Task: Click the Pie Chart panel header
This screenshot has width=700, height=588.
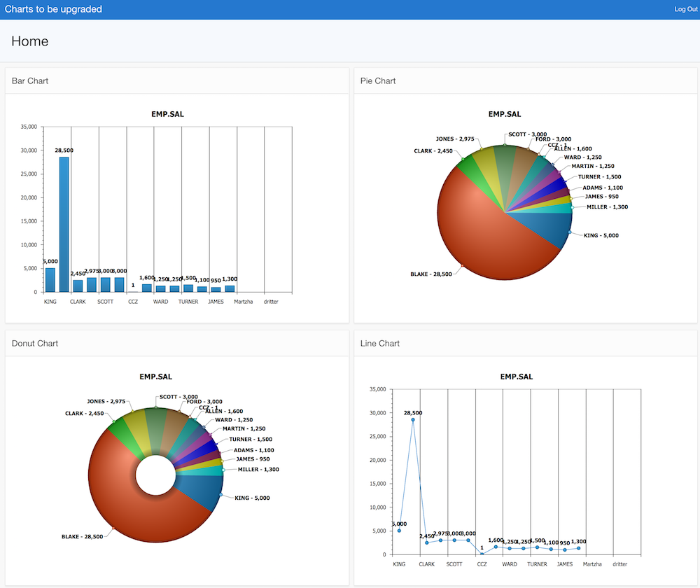Action: (377, 80)
